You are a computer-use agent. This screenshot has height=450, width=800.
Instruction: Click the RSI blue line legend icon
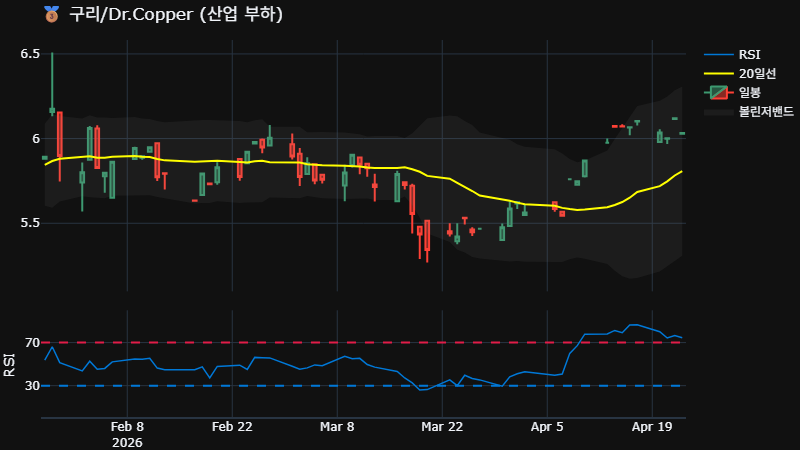[718, 54]
